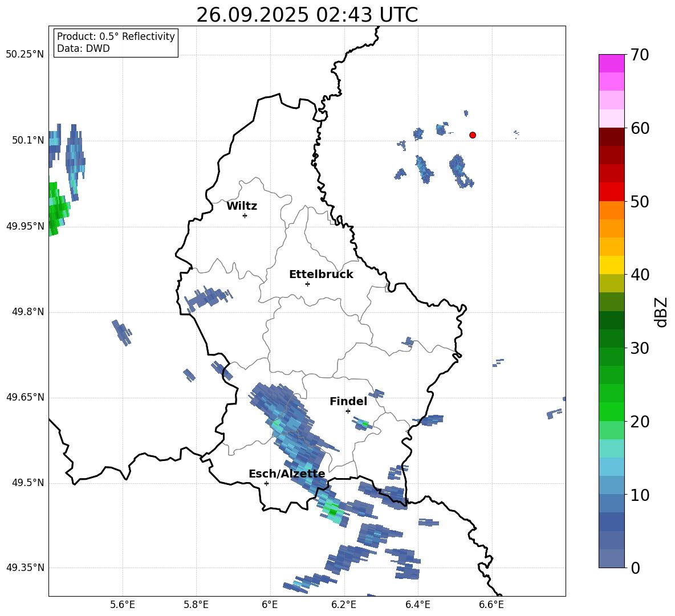This screenshot has width=675, height=616.
Task: Click the Data: DWD text line
Action: (83, 48)
